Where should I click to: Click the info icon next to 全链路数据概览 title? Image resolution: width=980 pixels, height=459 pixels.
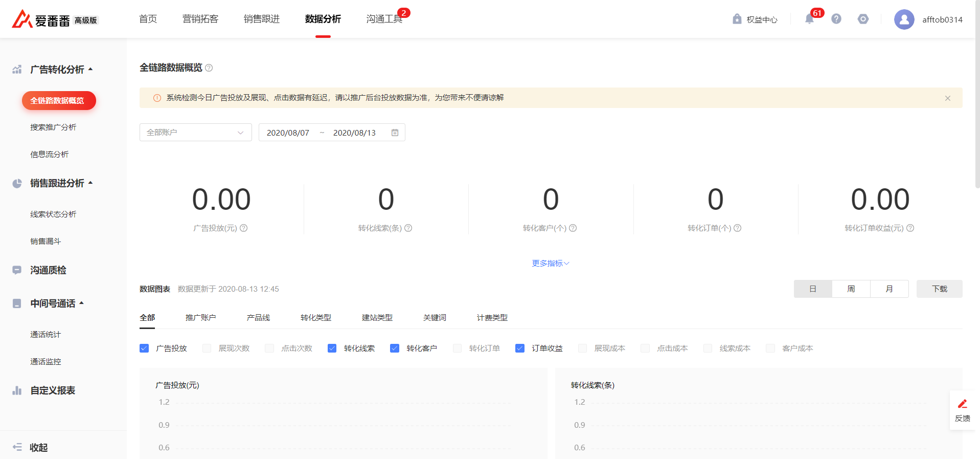coord(209,68)
